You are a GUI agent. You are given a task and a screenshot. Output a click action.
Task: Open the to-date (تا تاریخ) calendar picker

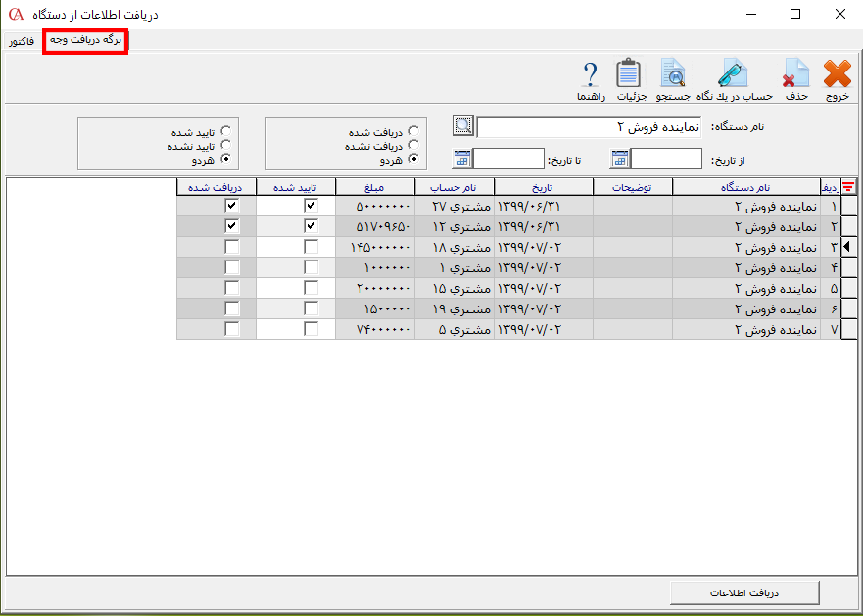coord(462,159)
